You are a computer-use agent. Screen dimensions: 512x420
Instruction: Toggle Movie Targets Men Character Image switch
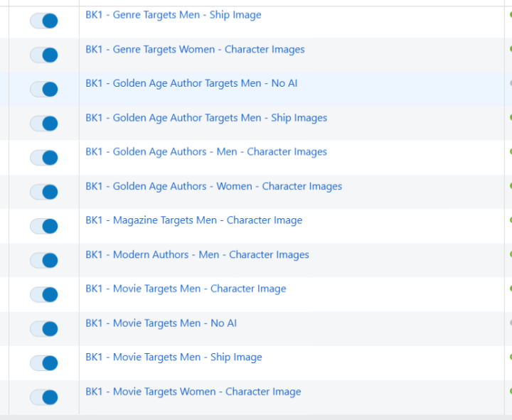click(x=43, y=294)
